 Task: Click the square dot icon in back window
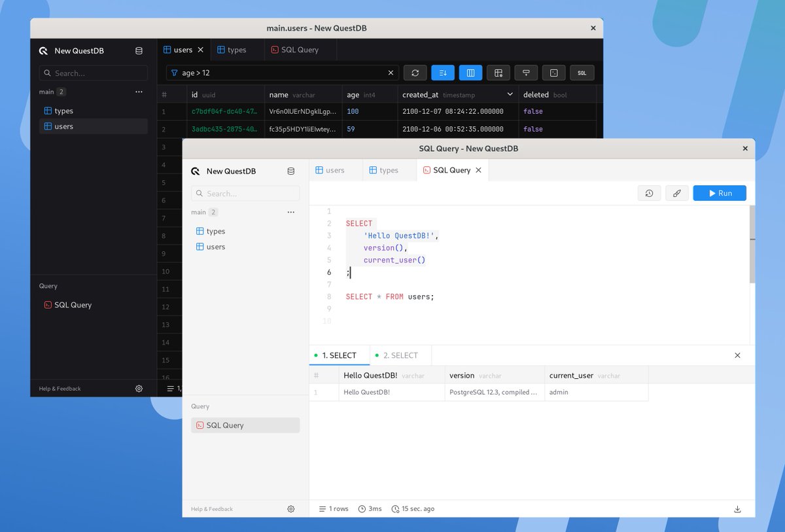554,73
